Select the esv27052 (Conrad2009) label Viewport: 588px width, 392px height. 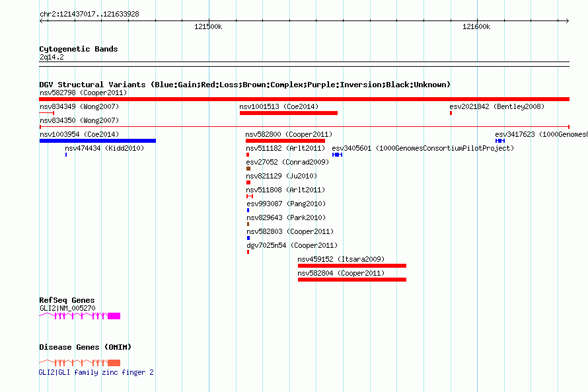coord(287,162)
